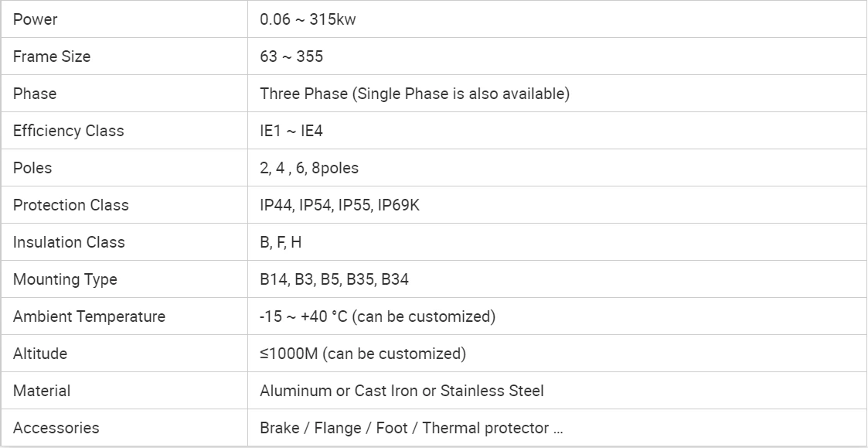The image size is (868, 448).
Task: Select the B, F, H value
Action: (281, 242)
